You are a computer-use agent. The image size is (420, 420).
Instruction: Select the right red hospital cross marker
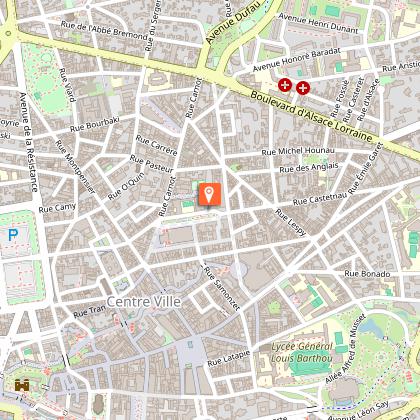click(303, 88)
